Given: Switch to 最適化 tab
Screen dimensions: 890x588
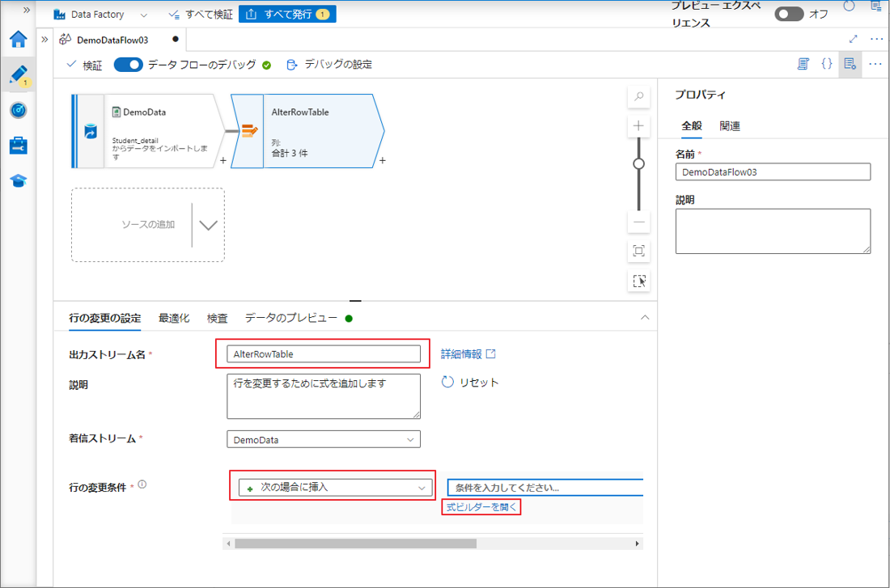Looking at the screenshot, I should click(174, 319).
